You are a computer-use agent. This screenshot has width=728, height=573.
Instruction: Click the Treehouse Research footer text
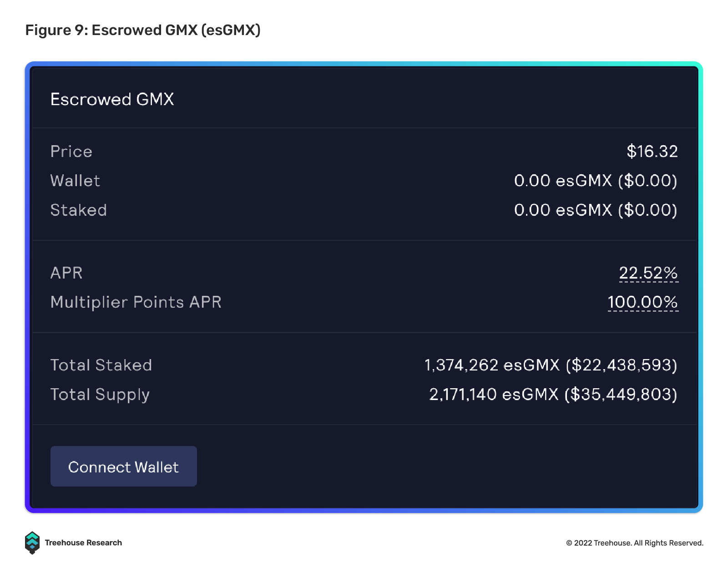tap(83, 543)
